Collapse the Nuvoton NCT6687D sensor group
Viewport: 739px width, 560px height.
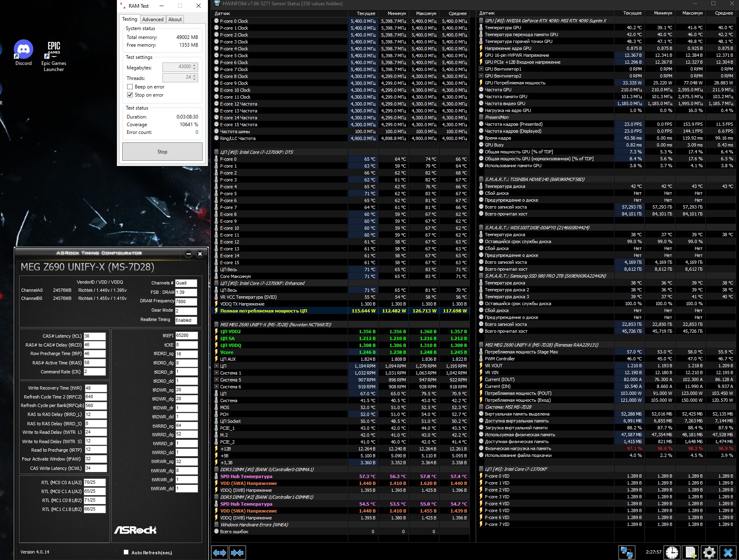point(216,325)
